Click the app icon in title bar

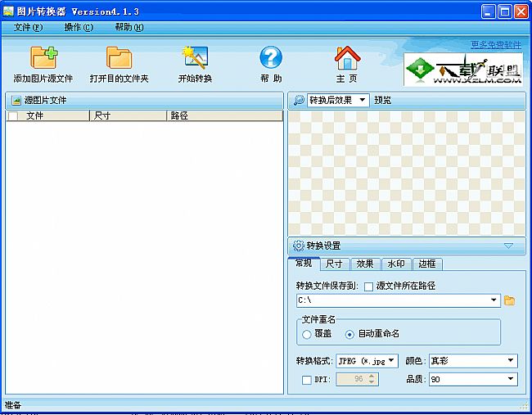tap(8, 12)
